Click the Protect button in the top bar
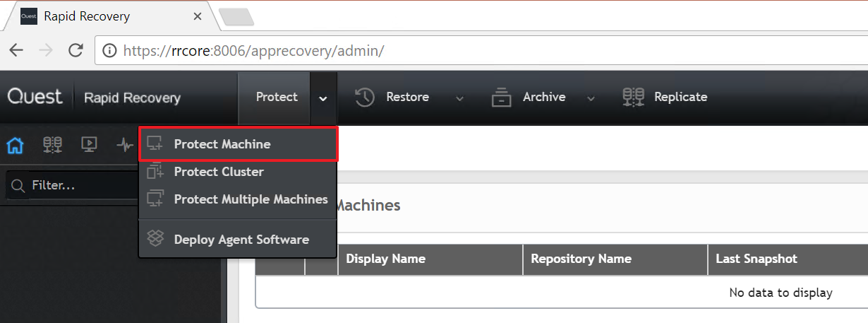 coord(276,98)
